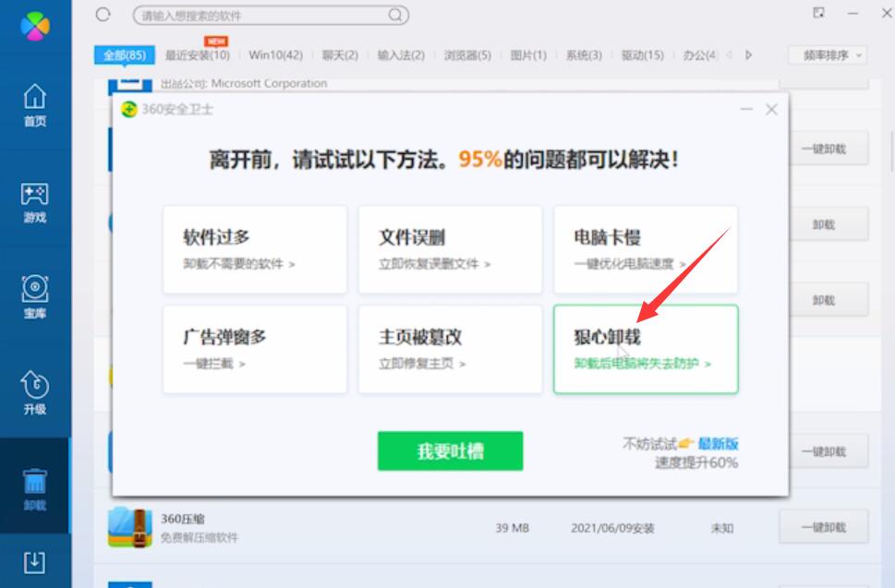Select the 电脑卡慢 optimization card
The image size is (895, 588).
(646, 250)
